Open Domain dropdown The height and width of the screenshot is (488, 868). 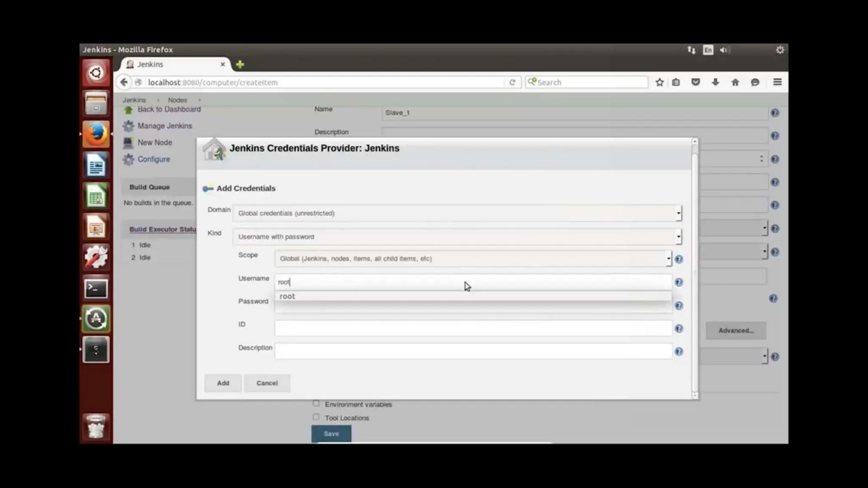457,213
